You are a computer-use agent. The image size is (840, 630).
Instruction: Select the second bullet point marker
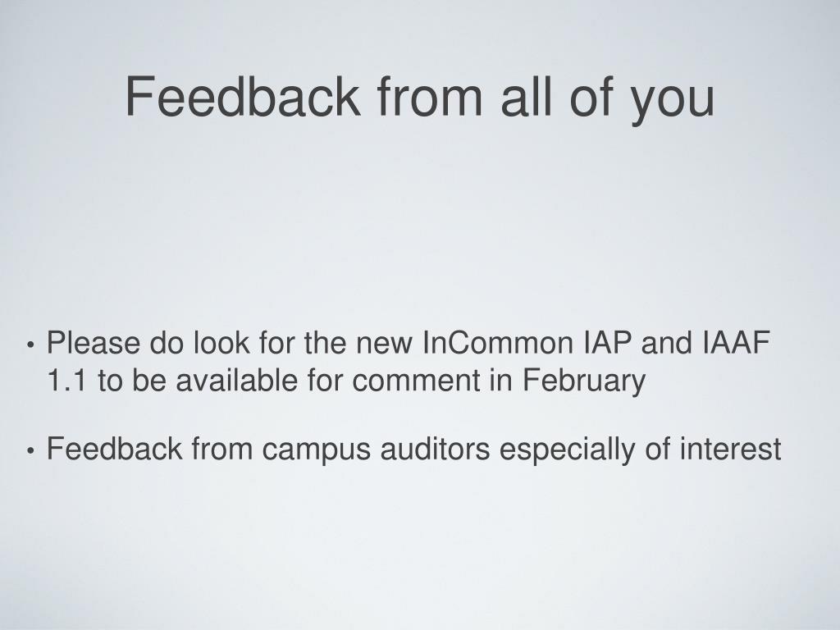point(30,451)
